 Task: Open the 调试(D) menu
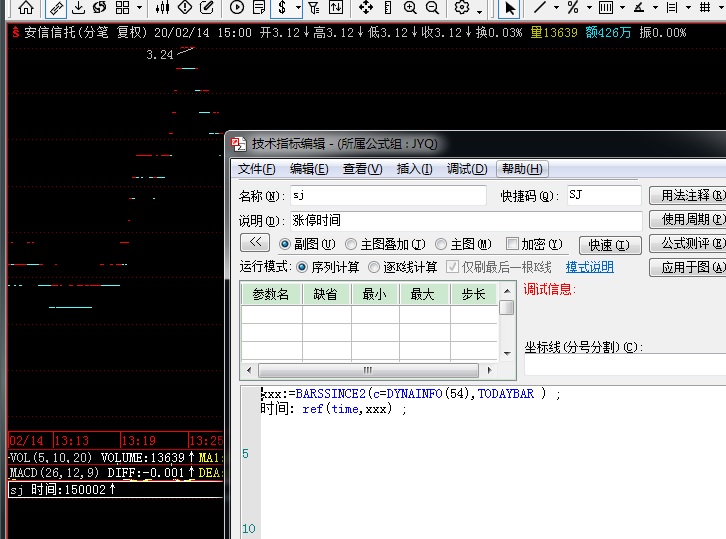[467, 169]
